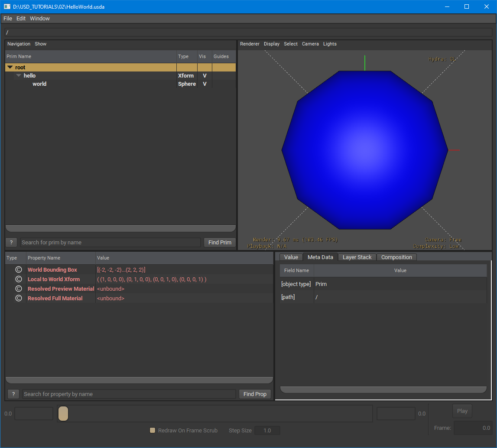Collapse the hello prim in the tree

tap(18, 75)
